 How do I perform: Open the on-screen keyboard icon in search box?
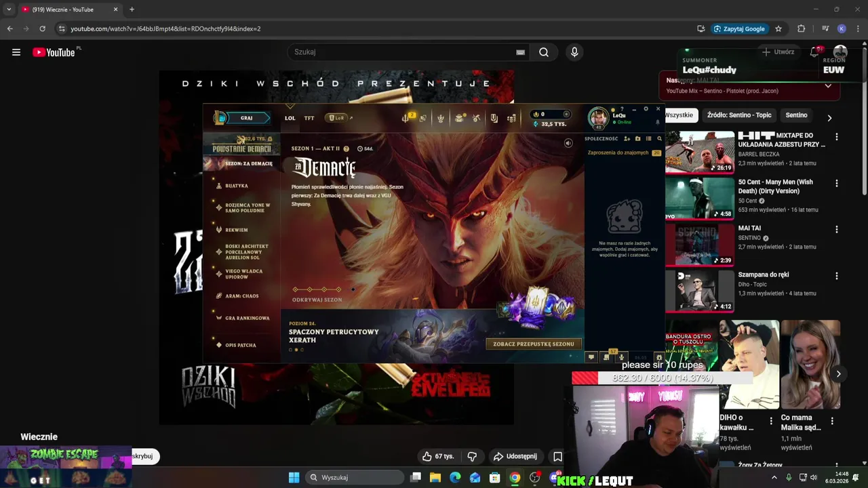(520, 52)
